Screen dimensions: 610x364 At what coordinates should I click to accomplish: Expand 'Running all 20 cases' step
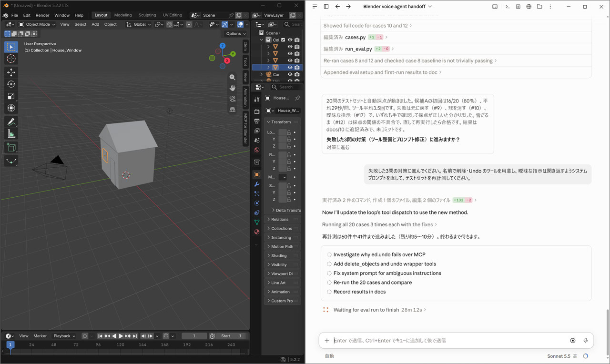[380, 224]
